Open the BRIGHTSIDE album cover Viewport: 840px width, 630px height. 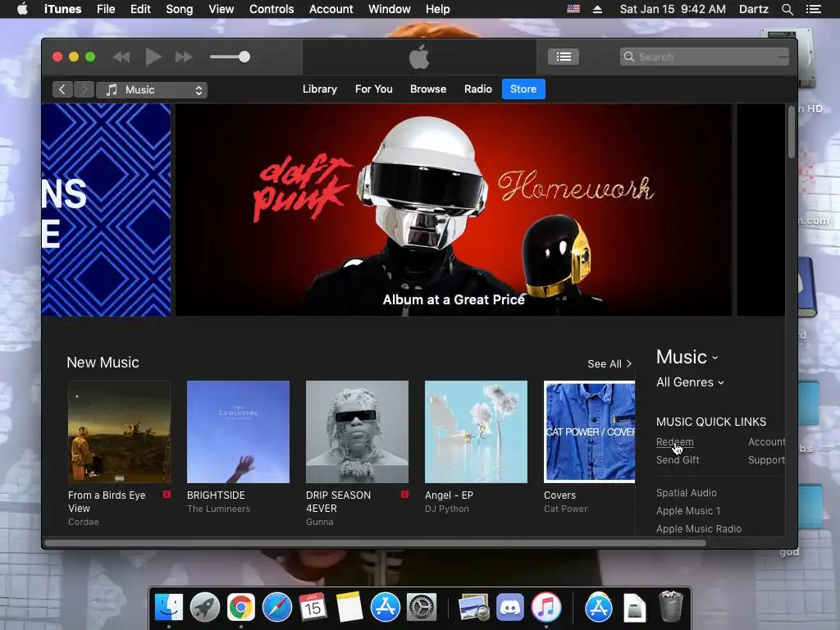238,431
